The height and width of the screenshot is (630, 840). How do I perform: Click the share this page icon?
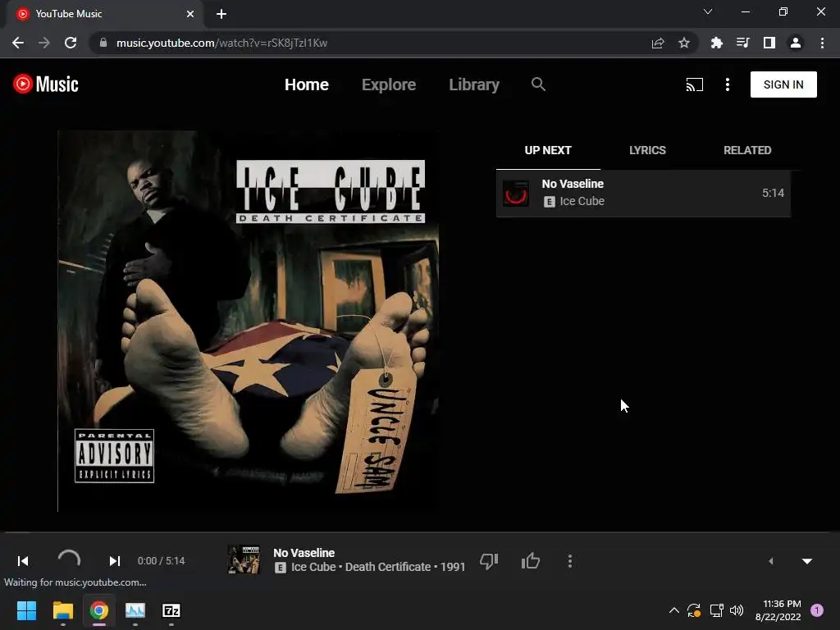pyautogui.click(x=658, y=43)
